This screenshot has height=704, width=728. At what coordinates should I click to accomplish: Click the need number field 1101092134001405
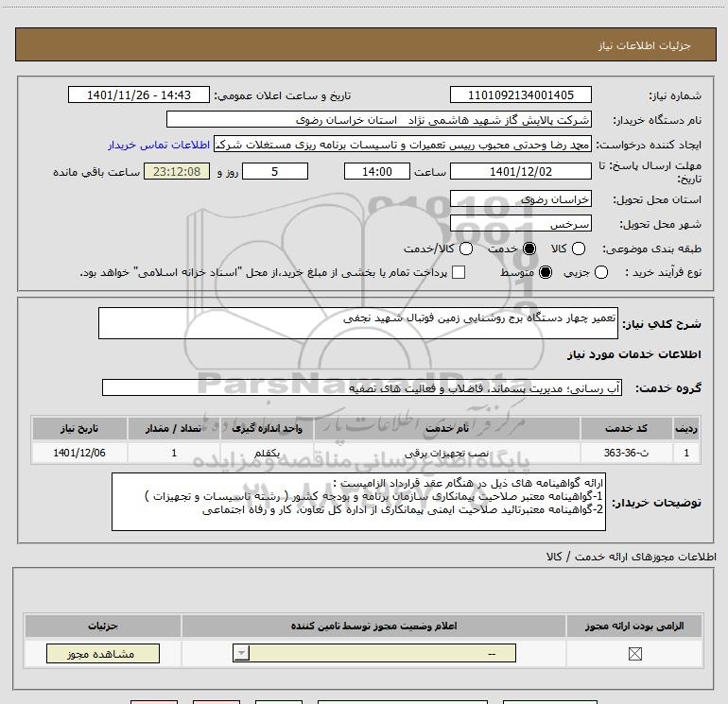[x=520, y=94]
